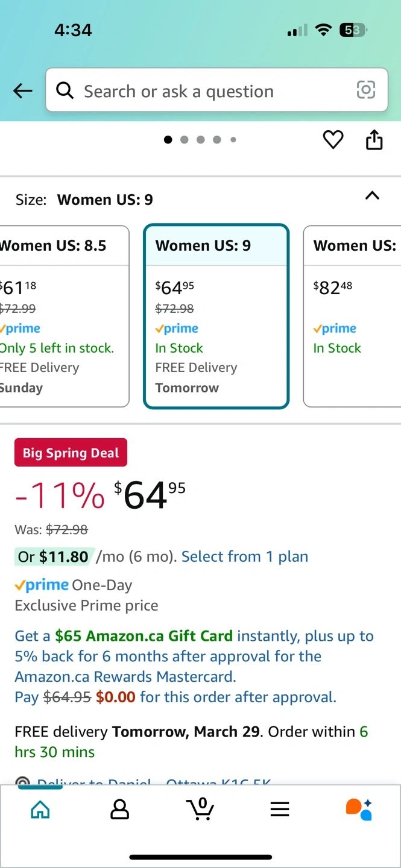Go to Home tab icon
The height and width of the screenshot is (868, 401).
click(x=40, y=810)
